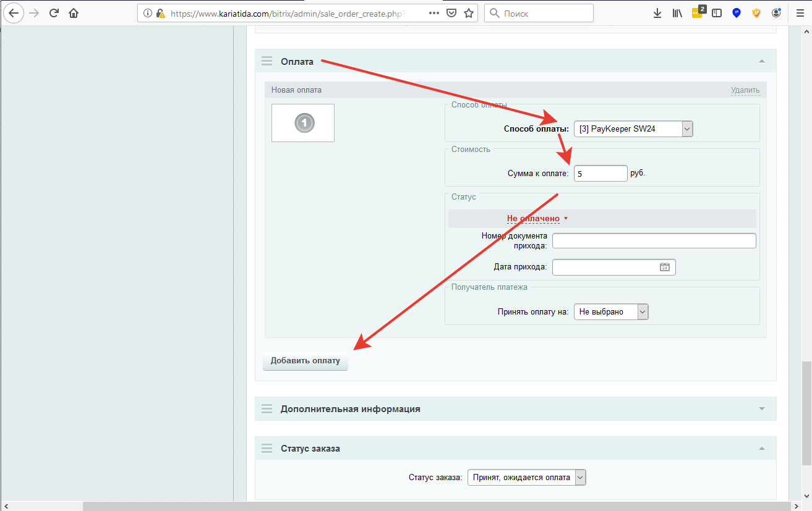Open the Firefox hamburger menu
This screenshot has width=812, height=511.
pos(798,13)
